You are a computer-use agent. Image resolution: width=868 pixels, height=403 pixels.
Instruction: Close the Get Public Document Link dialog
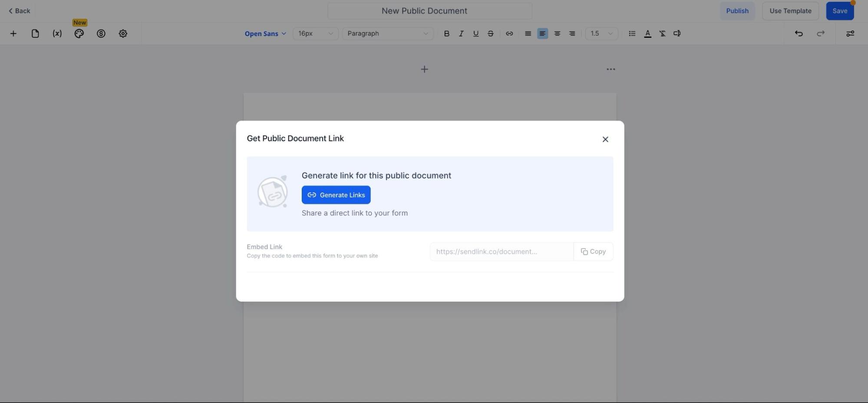click(605, 139)
